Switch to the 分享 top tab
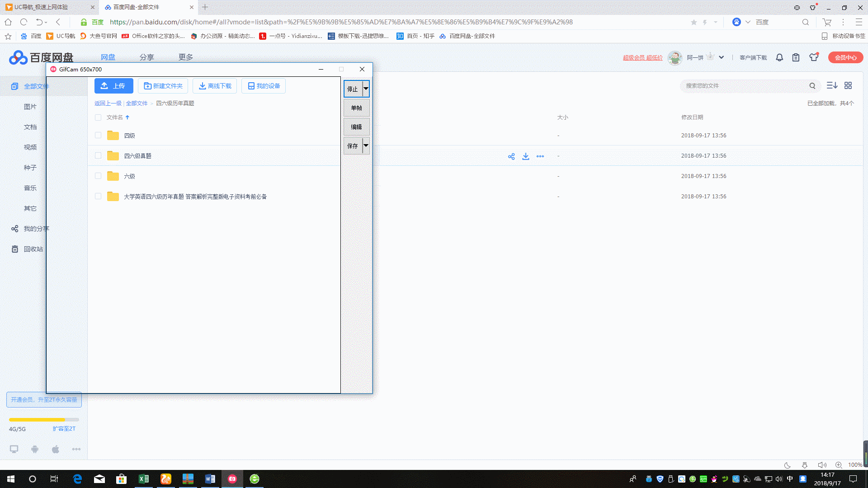This screenshot has height=488, width=868. 146,57
